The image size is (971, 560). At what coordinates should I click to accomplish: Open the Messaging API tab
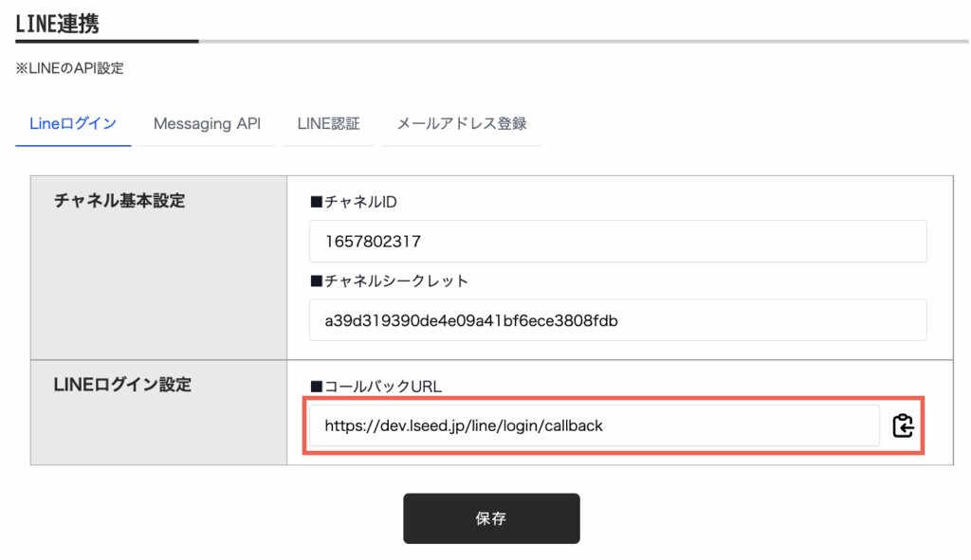tap(207, 123)
